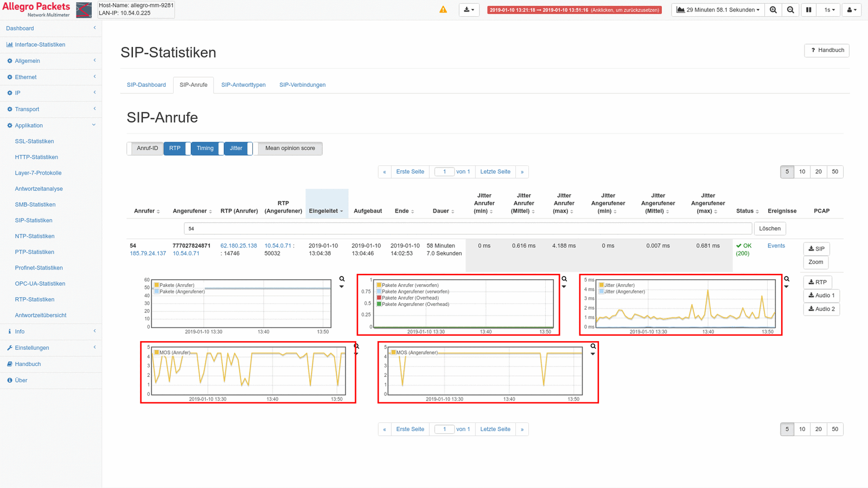Pause live updates with the pause icon

click(808, 10)
